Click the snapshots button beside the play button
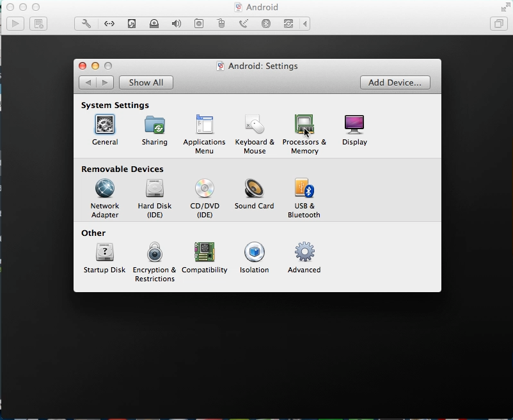This screenshot has width=513, height=420. click(x=38, y=24)
